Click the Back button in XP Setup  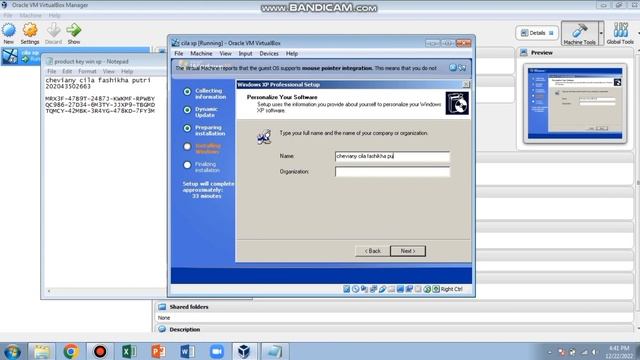(x=372, y=251)
